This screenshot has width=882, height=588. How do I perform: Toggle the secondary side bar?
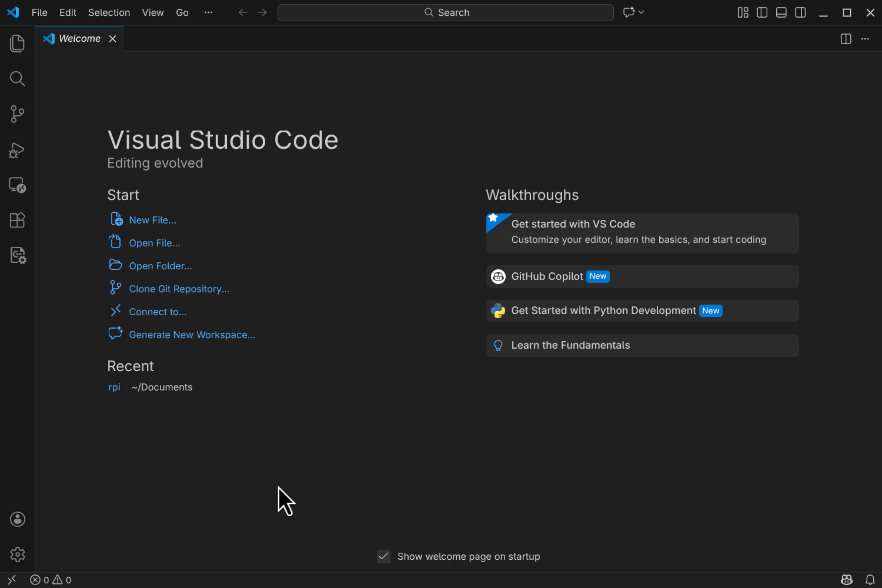coord(800,13)
